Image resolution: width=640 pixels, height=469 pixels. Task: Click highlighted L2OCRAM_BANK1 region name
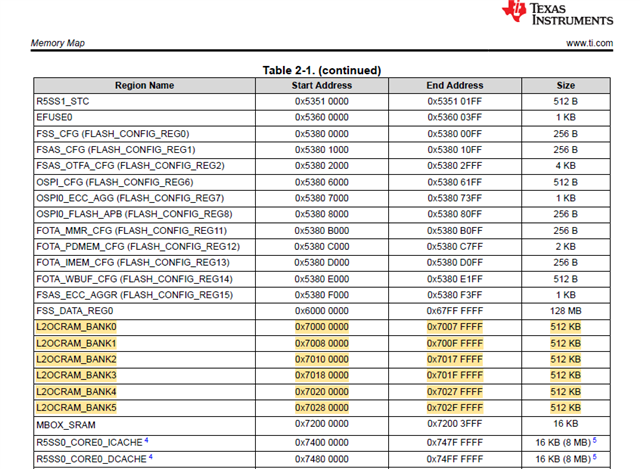tap(76, 343)
